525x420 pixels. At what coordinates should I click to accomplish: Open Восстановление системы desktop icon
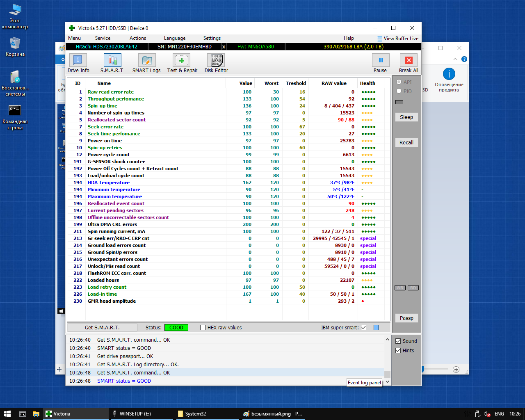pos(15,83)
